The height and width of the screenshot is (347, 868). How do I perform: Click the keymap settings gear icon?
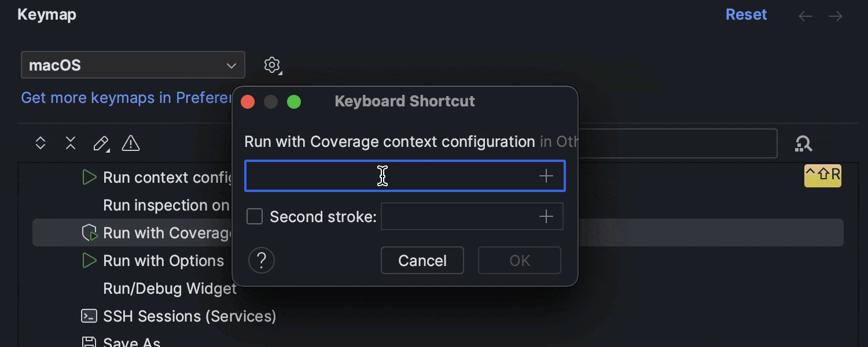(x=272, y=65)
